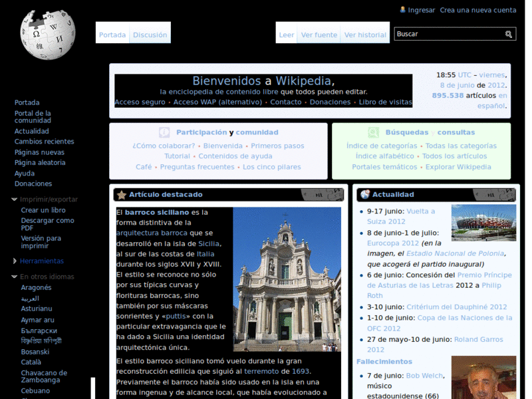
Task: Open Preguntas frecuentes link
Action: 197,167
